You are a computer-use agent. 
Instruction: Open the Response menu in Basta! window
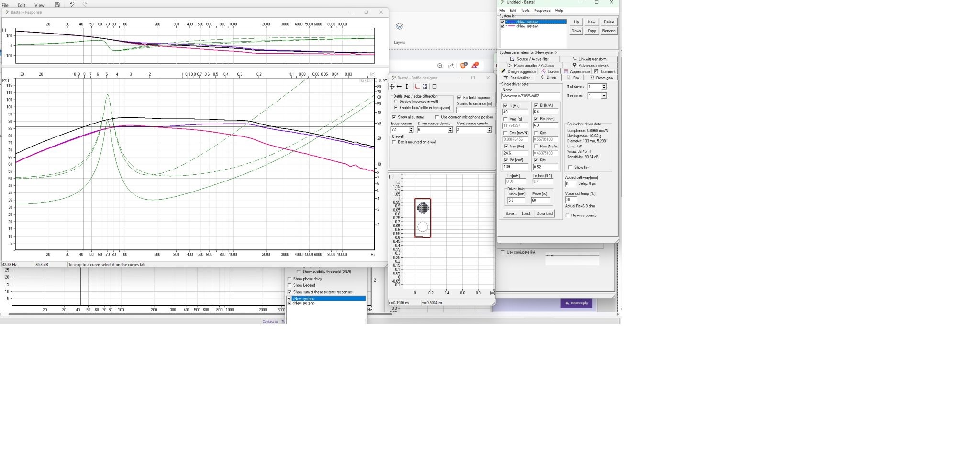click(x=542, y=11)
